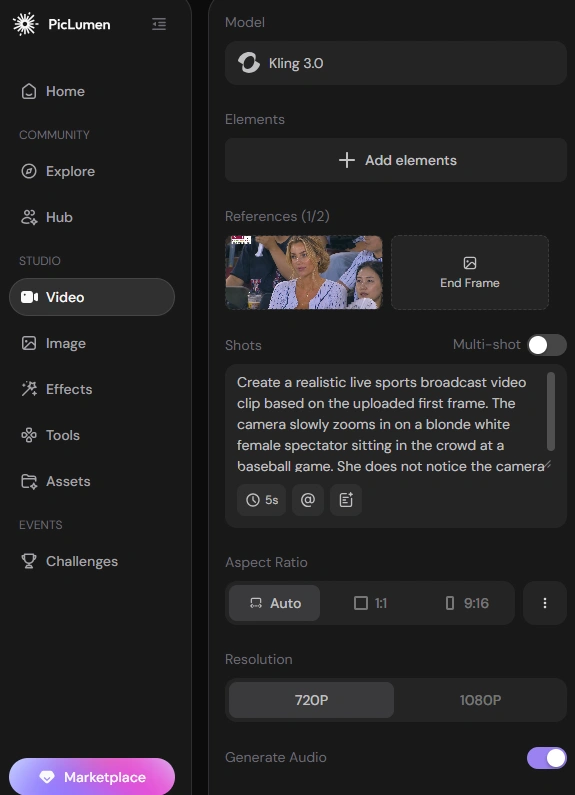Click the 'References (1/2)' label
Viewport: 575px width, 795px height.
click(x=277, y=216)
